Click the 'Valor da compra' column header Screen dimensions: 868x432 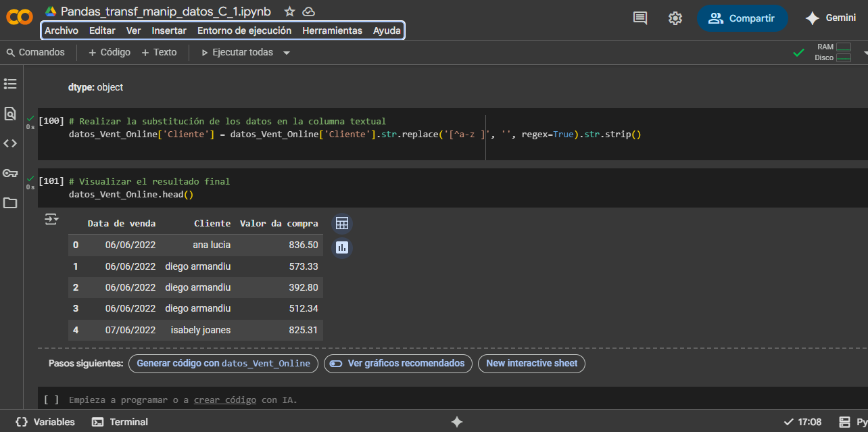point(279,223)
